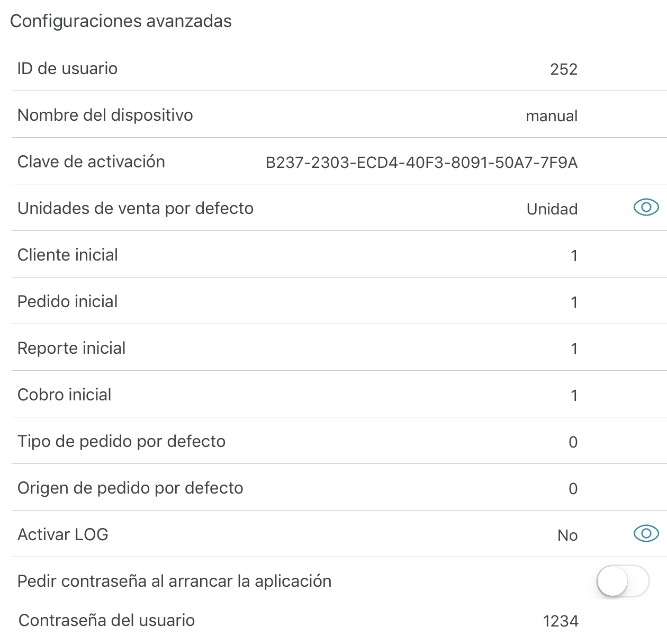Screen dimensions: 667x644
Task: Click the Clave de activación key field
Action: pyautogui.click(x=421, y=163)
